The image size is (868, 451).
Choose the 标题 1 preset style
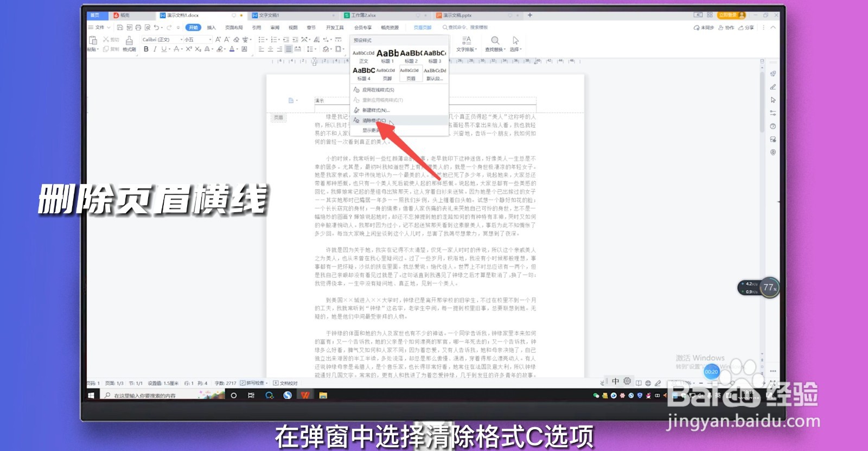387,56
